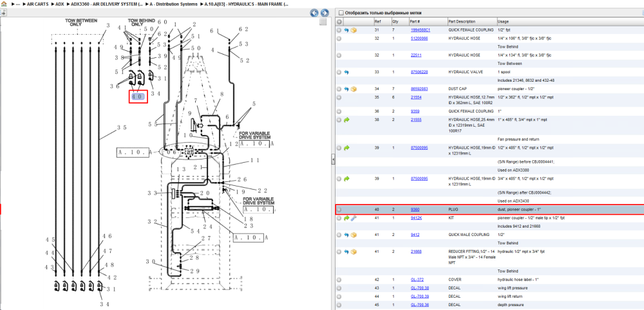Click package icon on DUST CAP row
Viewport: 644px width, 310px height.
point(354,89)
